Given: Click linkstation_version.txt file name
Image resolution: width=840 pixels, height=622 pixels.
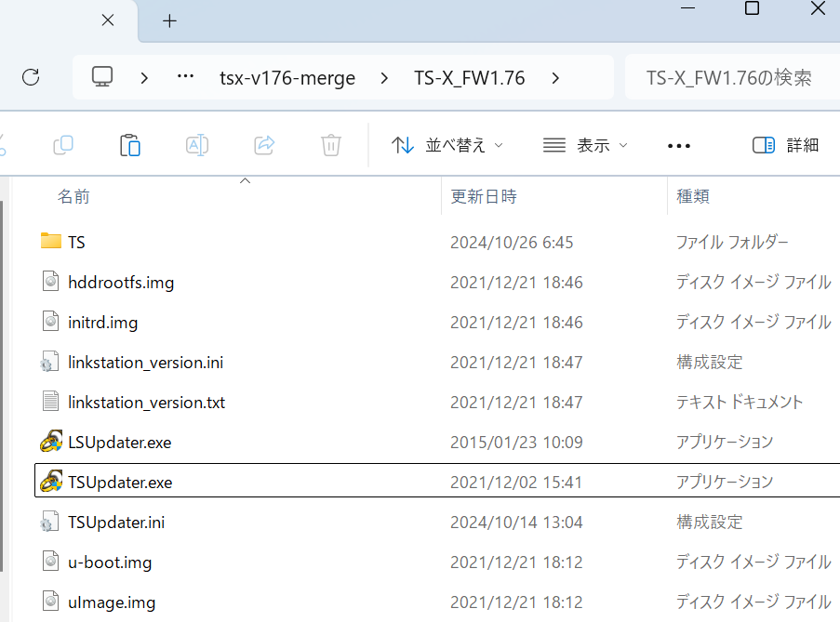Looking at the screenshot, I should pos(146,403).
